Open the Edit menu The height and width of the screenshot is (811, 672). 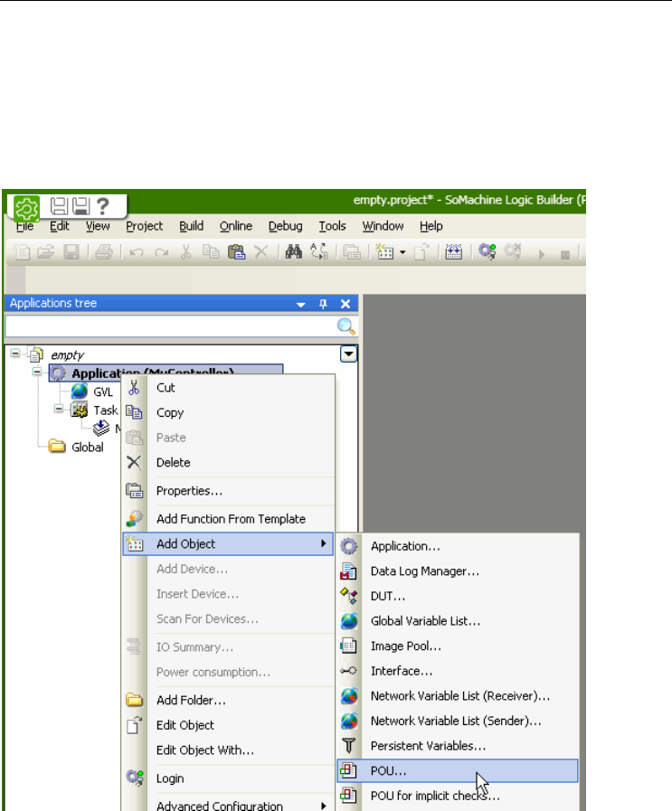point(60,226)
